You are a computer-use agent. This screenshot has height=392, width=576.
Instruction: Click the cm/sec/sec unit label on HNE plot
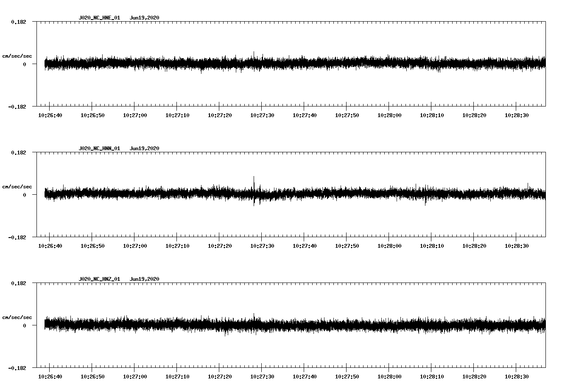17,56
